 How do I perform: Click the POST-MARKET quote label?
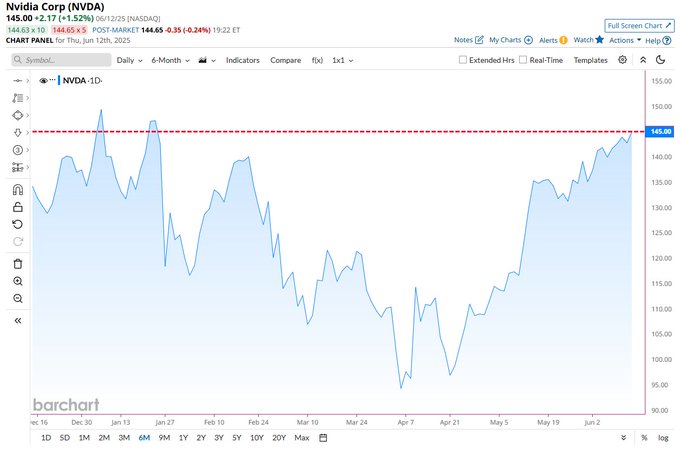(115, 30)
